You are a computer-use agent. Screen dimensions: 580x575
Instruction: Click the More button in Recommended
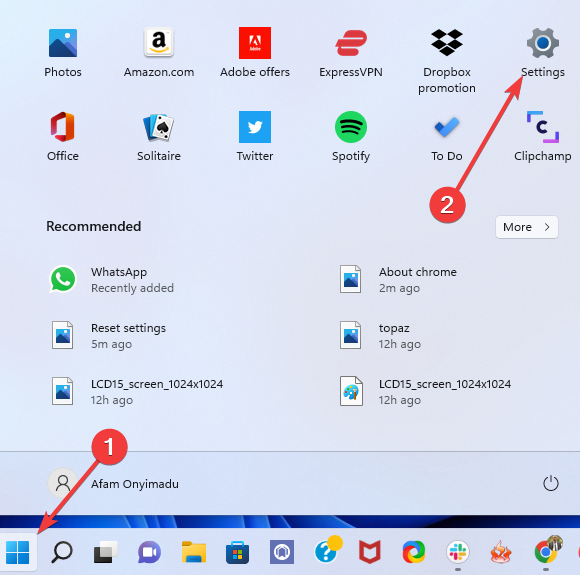(527, 227)
